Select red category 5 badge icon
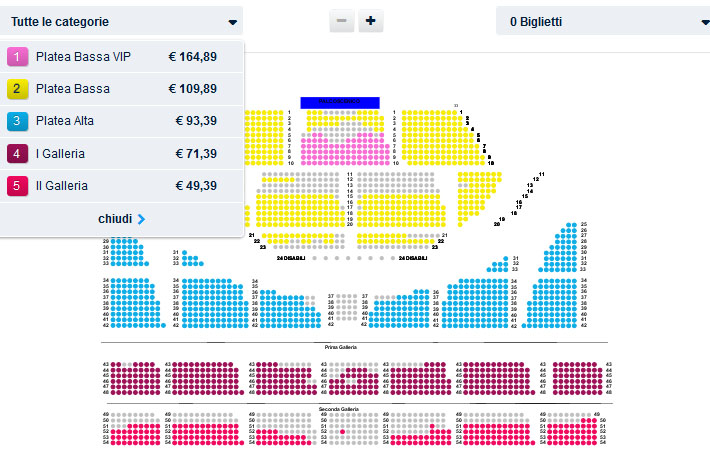This screenshot has height=476, width=710. [x=17, y=186]
